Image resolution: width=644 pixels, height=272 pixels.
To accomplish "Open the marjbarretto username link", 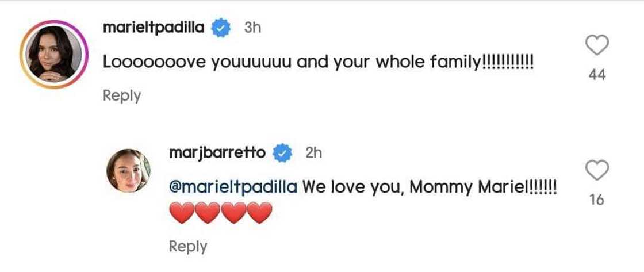I will (218, 153).
